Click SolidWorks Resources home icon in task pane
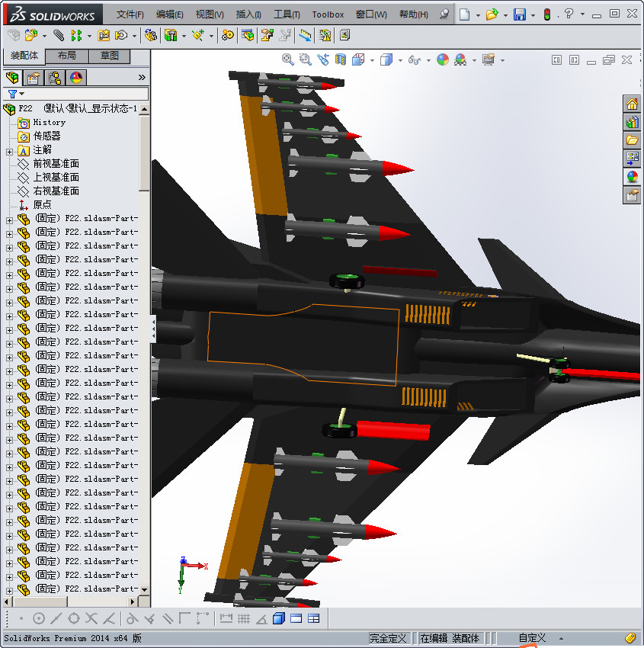Screen dimensions: 644x648 click(x=632, y=104)
